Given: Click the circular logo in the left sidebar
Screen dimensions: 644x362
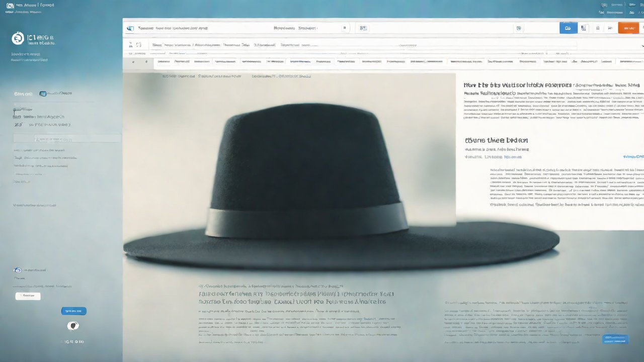Looking at the screenshot, I should point(18,38).
